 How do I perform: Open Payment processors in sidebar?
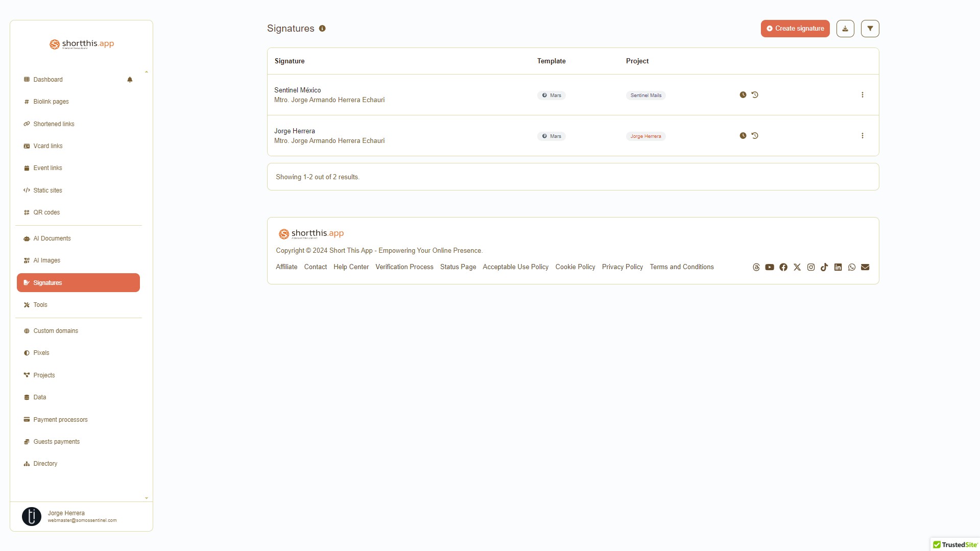tap(60, 420)
